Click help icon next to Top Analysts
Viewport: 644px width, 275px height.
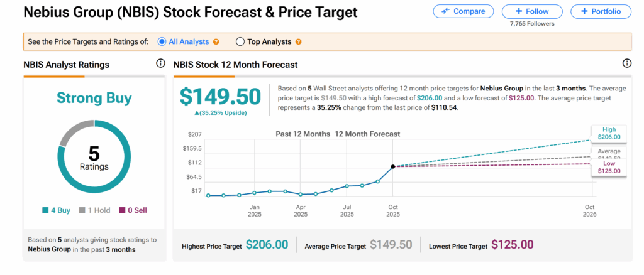(298, 42)
